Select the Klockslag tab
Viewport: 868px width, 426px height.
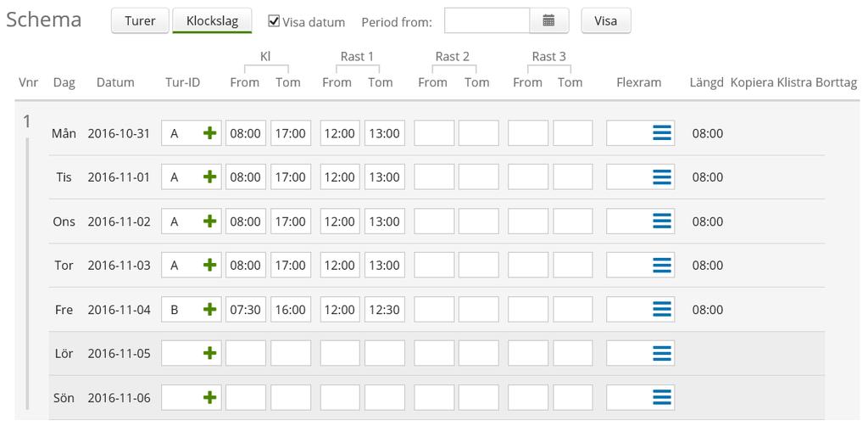(x=212, y=21)
